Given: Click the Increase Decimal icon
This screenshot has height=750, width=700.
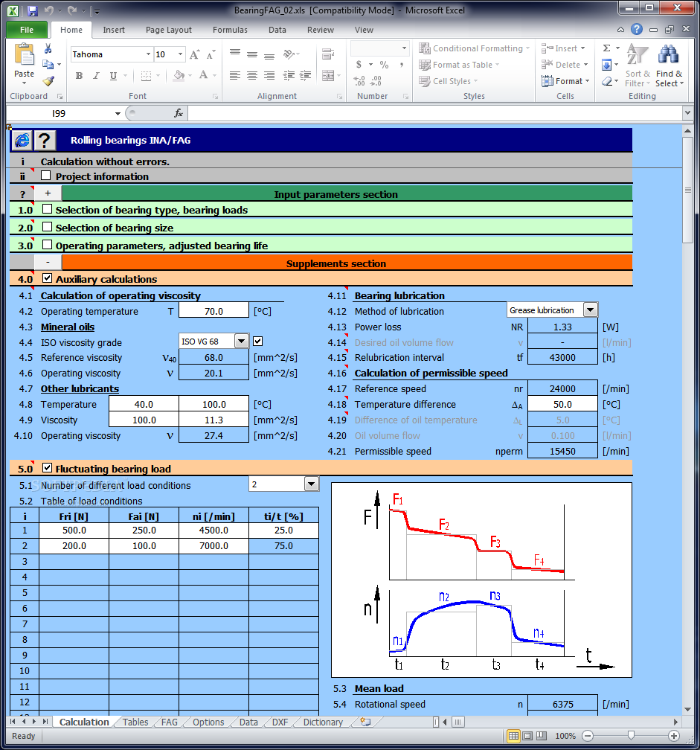Looking at the screenshot, I should point(359,81).
